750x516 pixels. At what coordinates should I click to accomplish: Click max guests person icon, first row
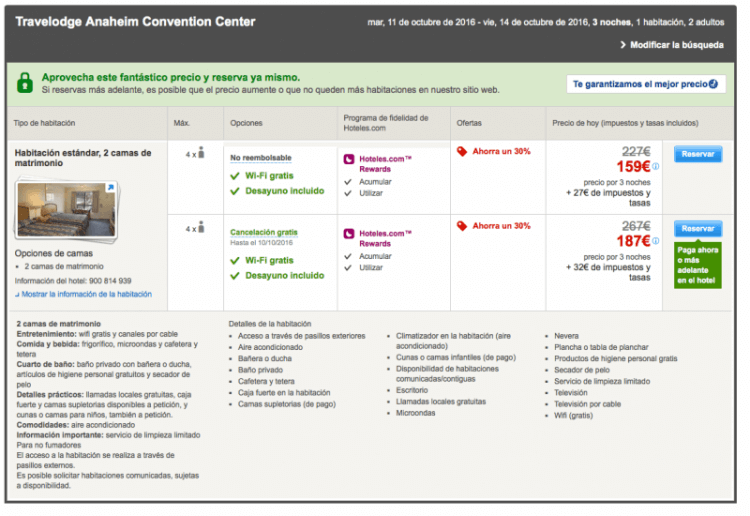coord(201,153)
